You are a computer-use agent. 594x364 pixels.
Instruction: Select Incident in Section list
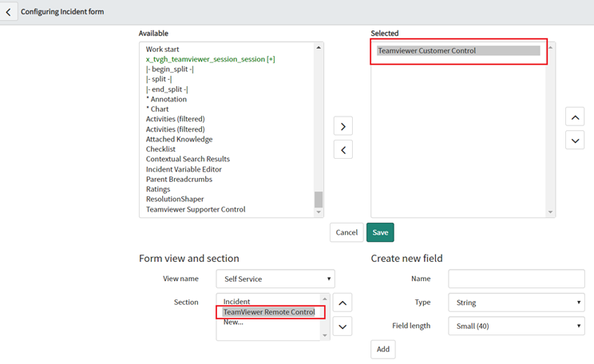click(236, 302)
